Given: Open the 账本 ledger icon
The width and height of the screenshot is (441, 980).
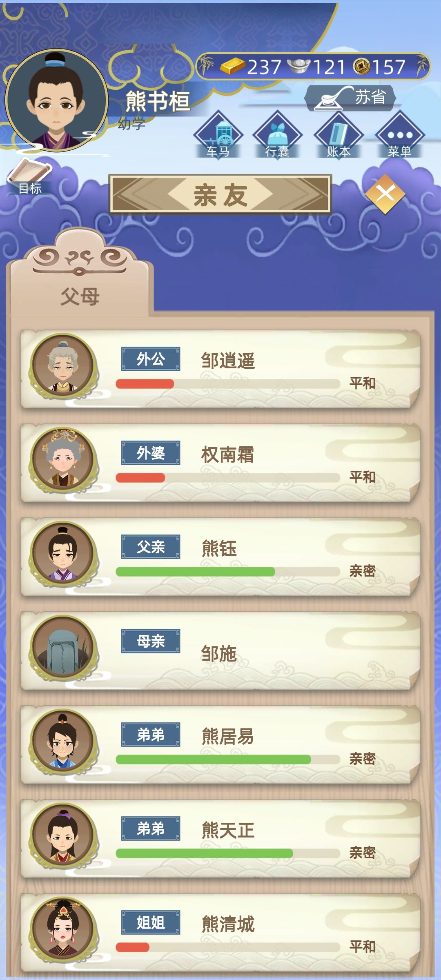Looking at the screenshot, I should pos(338,136).
